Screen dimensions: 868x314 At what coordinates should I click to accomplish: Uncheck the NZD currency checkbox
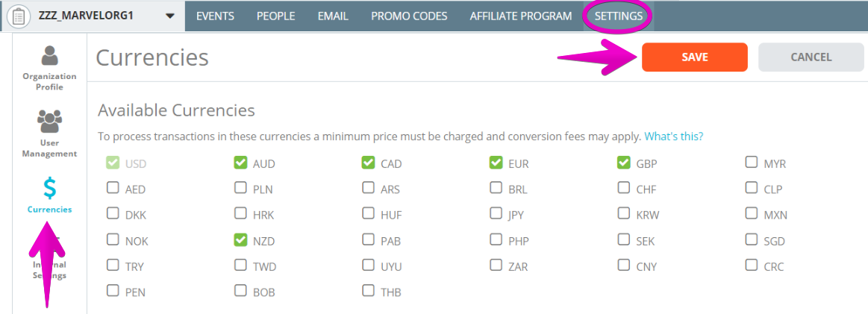click(x=240, y=239)
